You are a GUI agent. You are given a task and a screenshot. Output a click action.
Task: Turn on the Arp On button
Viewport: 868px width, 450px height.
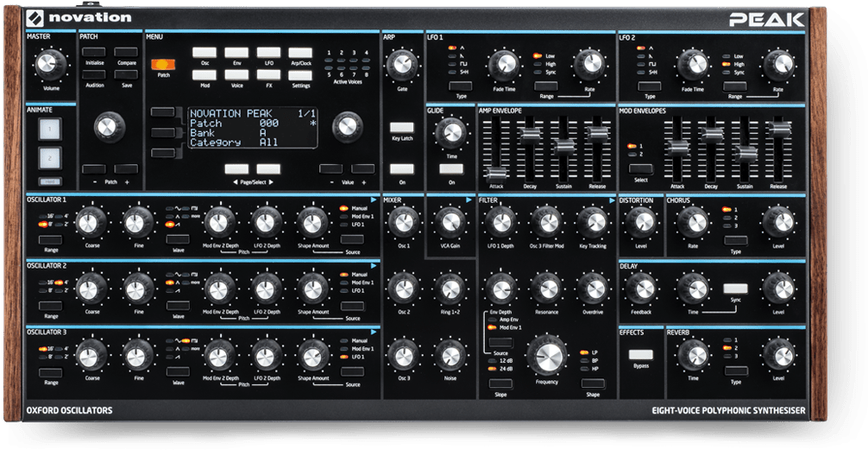402,169
